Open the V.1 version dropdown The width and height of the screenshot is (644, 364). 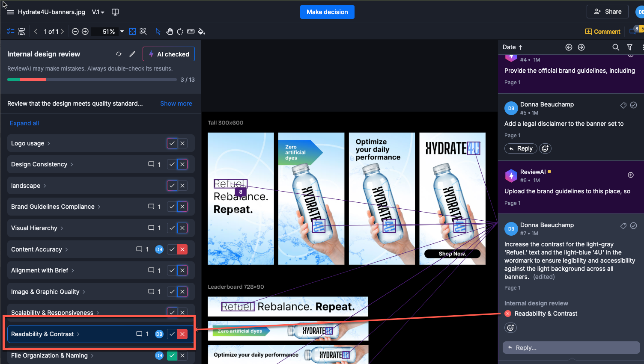tap(98, 12)
